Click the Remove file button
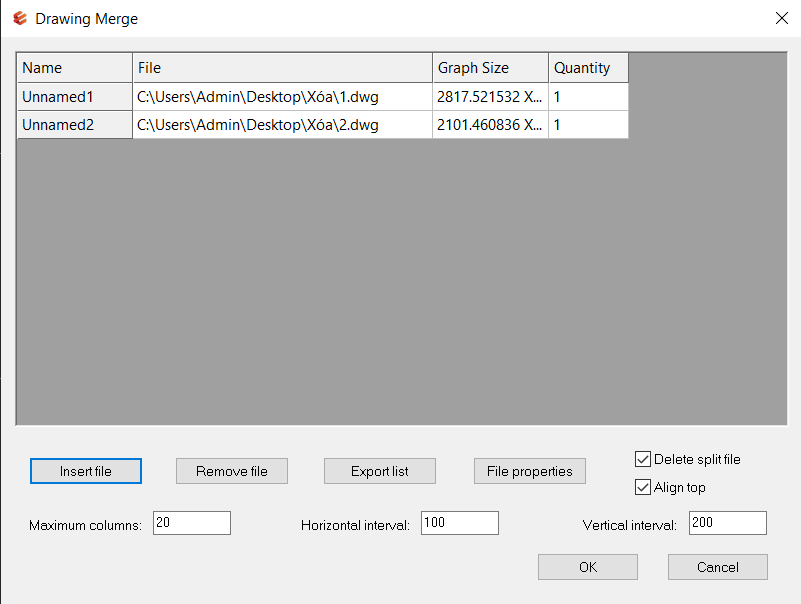Image resolution: width=801 pixels, height=604 pixels. tap(231, 471)
